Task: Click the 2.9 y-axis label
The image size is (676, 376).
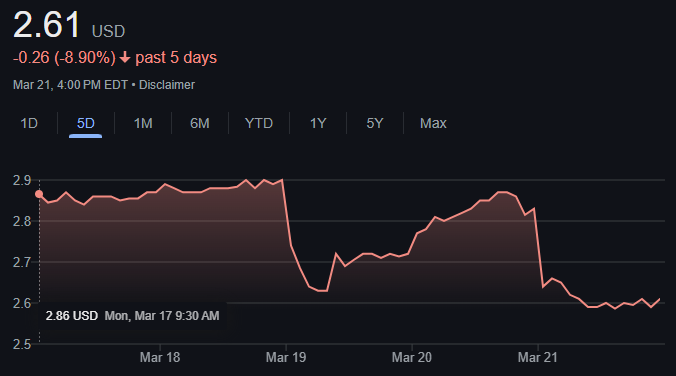Action: [x=22, y=181]
